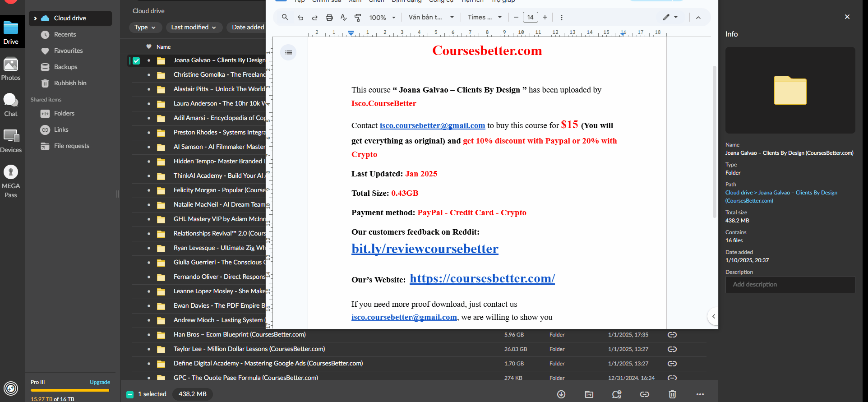Open the 100% zoom level dropdown

[382, 18]
